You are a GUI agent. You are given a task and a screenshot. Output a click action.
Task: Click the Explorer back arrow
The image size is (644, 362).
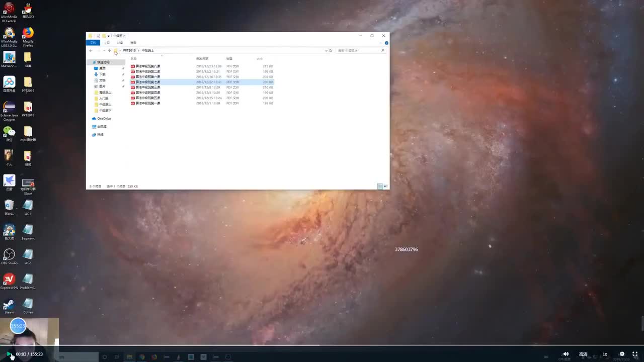point(91,51)
